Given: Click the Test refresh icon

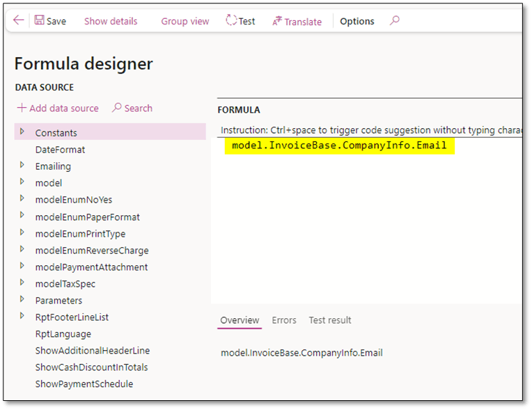Looking at the screenshot, I should pos(231,21).
